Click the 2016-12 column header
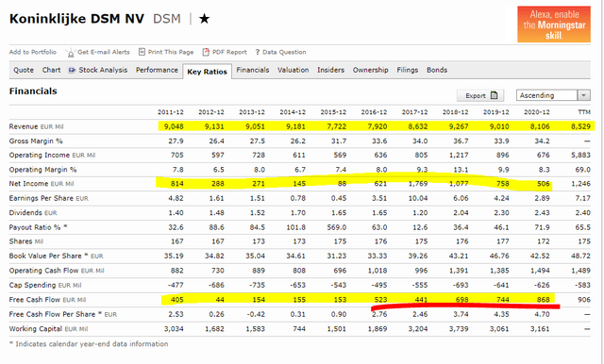Image resolution: width=604 pixels, height=364 pixels. [374, 112]
